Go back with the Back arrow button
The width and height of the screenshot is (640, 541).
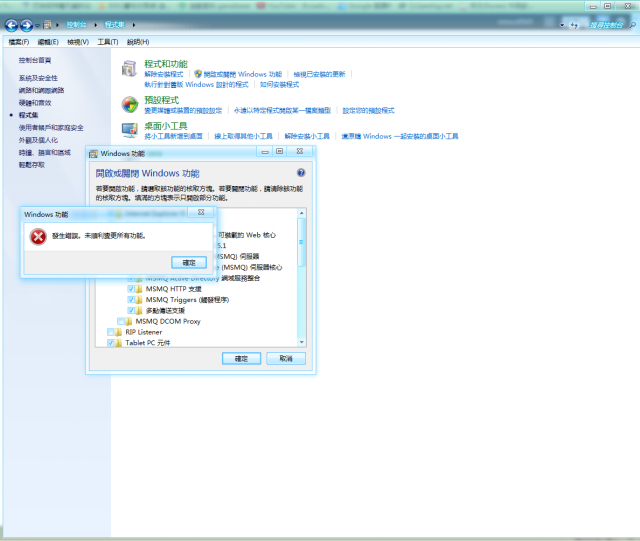click(x=11, y=25)
